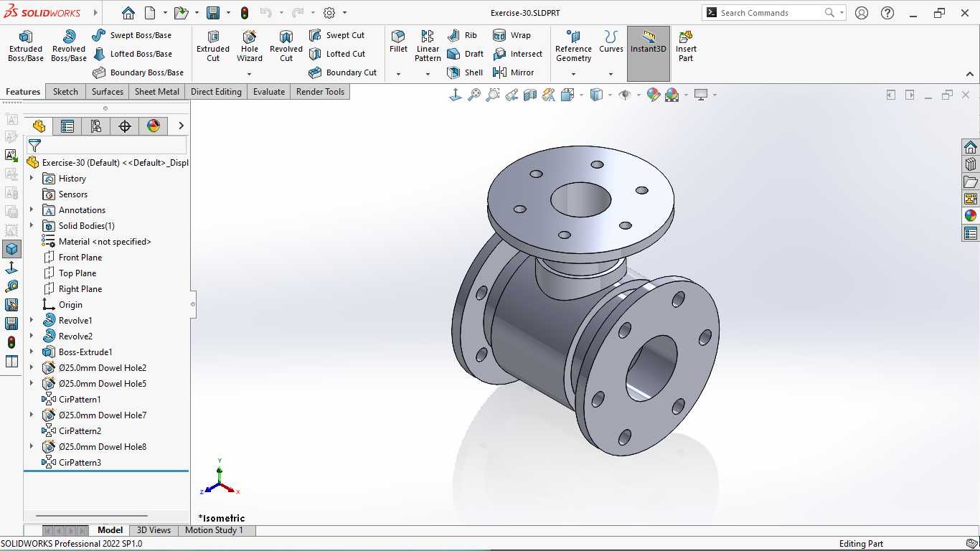Image resolution: width=980 pixels, height=551 pixels.
Task: Pick the Boundary Cut command
Action: click(342, 72)
